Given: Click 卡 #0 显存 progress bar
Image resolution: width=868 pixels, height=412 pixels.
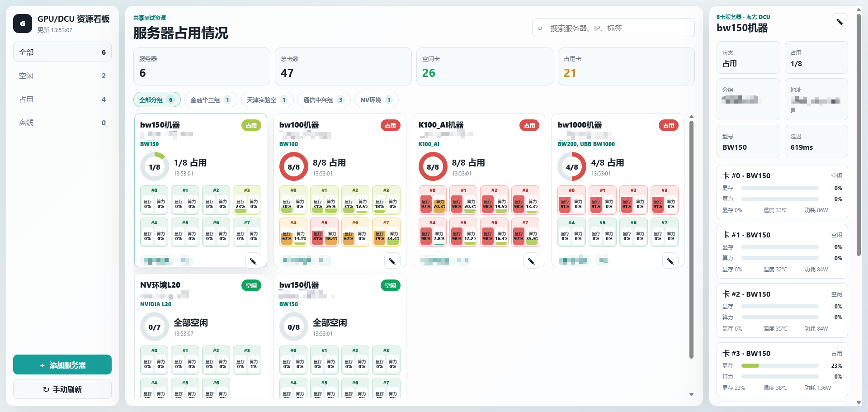Looking at the screenshot, I should click(780, 188).
